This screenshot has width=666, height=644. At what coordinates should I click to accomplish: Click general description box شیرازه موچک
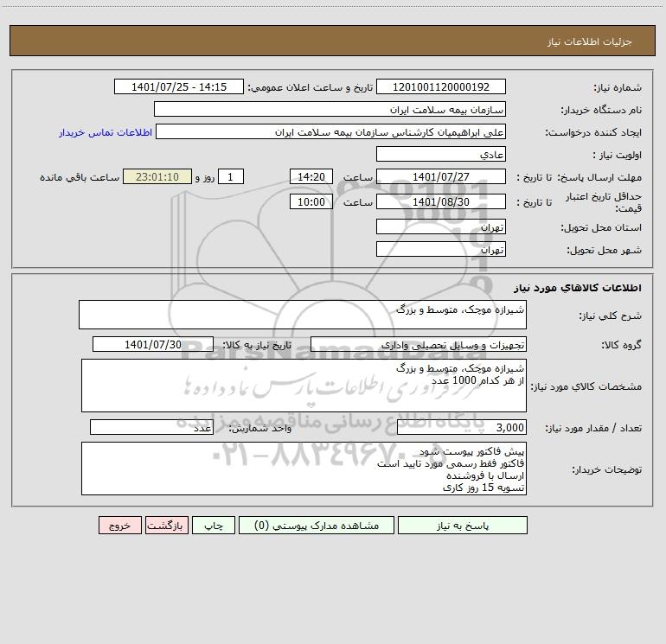(303, 315)
